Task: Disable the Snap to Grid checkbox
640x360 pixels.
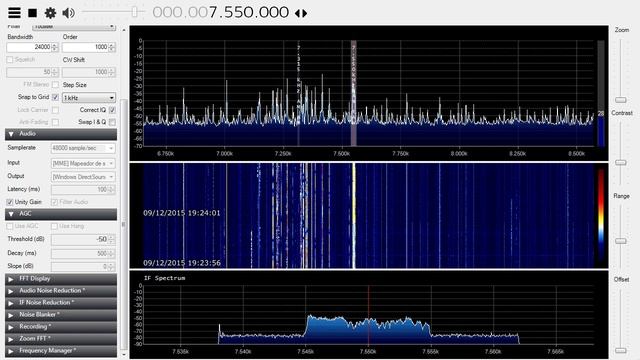Action: pos(55,97)
